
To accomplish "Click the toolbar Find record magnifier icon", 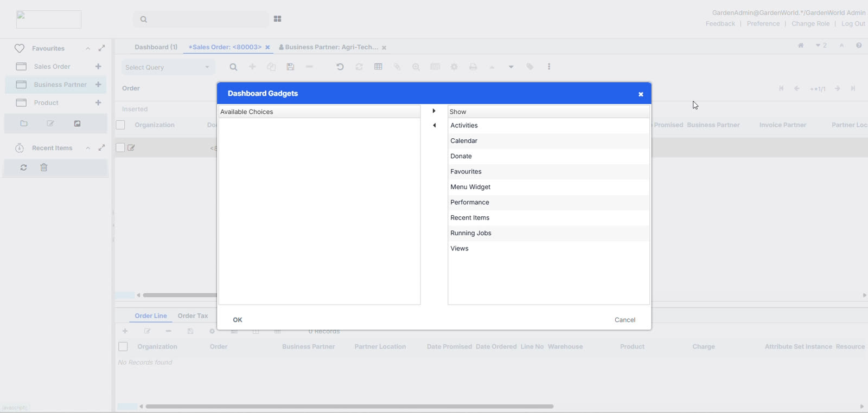I will 233,67.
